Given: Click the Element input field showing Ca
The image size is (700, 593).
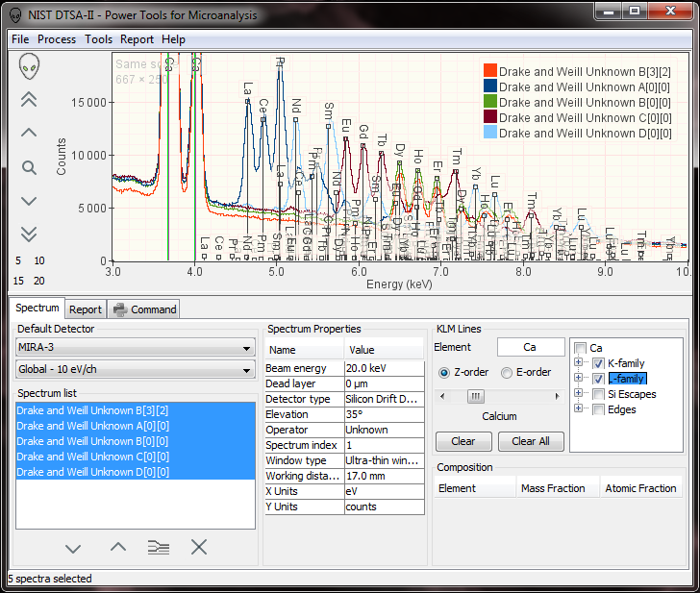Looking at the screenshot, I should (531, 347).
